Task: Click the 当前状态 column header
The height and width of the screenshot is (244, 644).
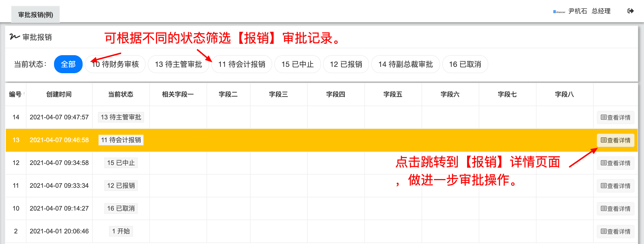Action: click(x=121, y=94)
